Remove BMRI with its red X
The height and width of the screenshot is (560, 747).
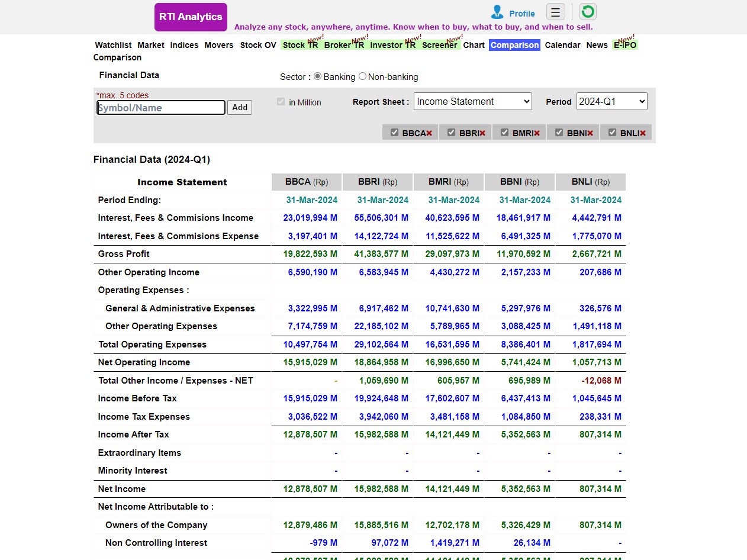tap(537, 133)
